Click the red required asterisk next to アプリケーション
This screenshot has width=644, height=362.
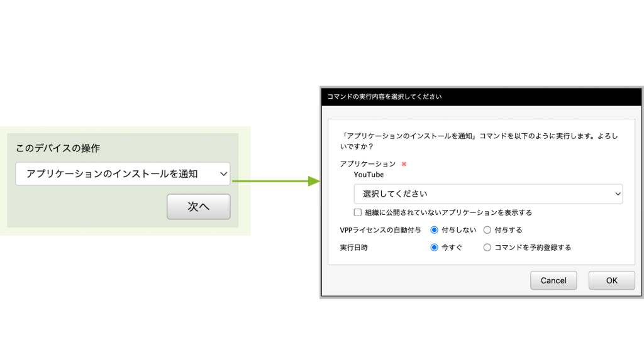point(404,164)
